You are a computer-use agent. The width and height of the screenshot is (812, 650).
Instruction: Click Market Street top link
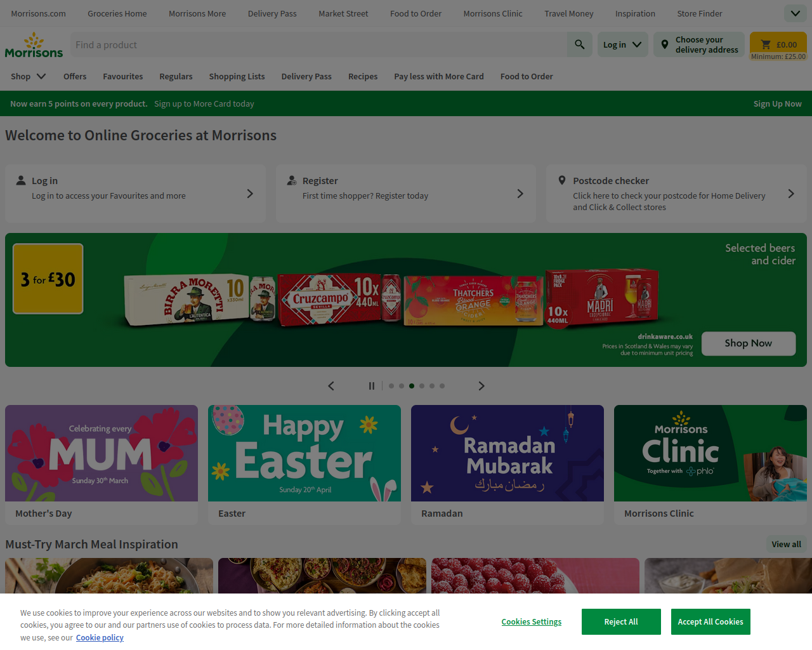pyautogui.click(x=343, y=13)
